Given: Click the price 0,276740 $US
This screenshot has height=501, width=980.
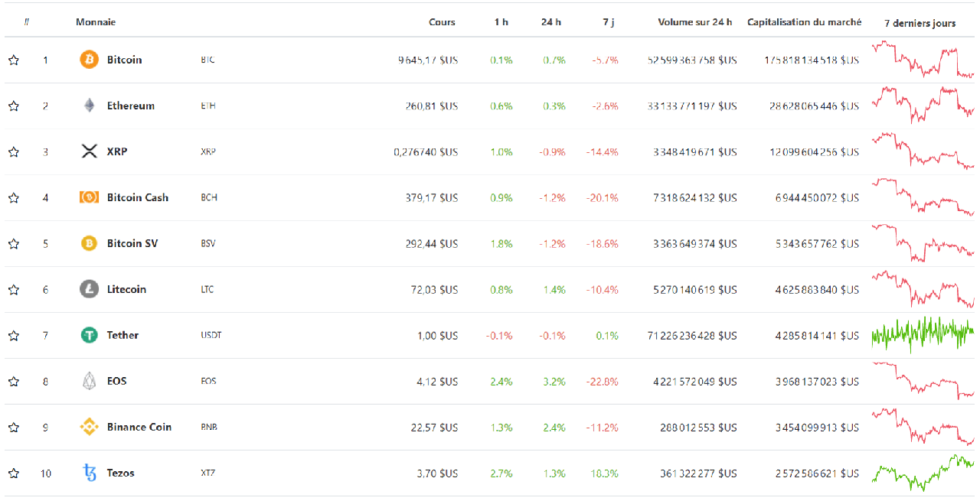Looking at the screenshot, I should pos(426,151).
